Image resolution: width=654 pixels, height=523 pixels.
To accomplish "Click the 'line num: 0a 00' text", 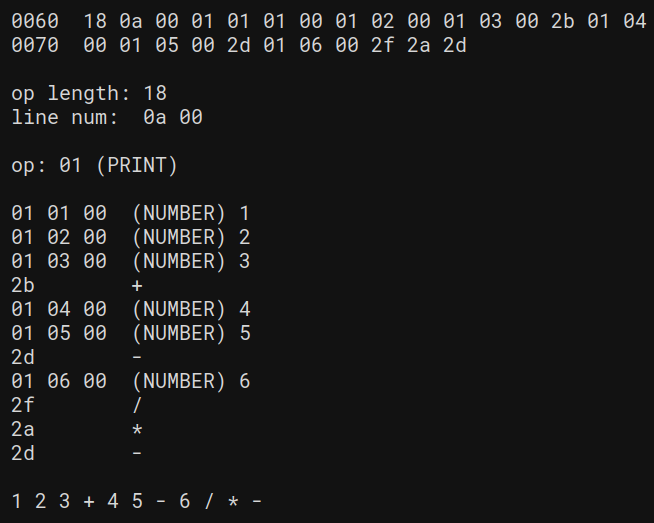I will (x=107, y=117).
